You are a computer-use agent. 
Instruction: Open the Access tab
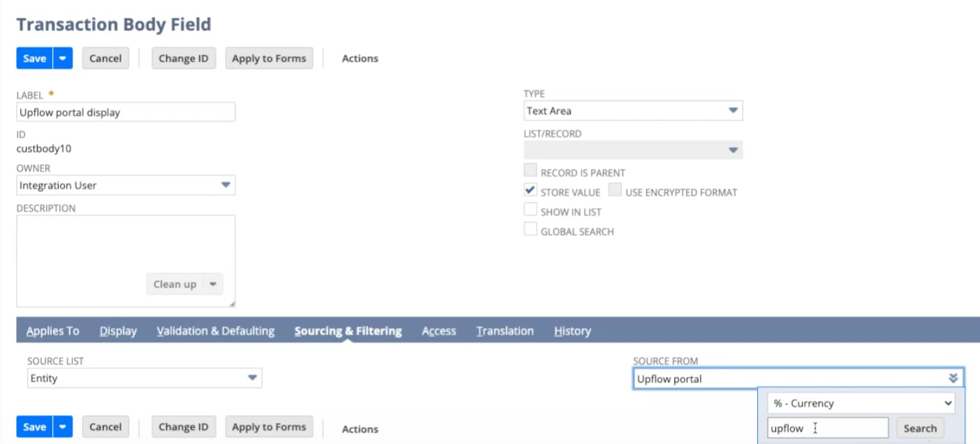coord(439,331)
